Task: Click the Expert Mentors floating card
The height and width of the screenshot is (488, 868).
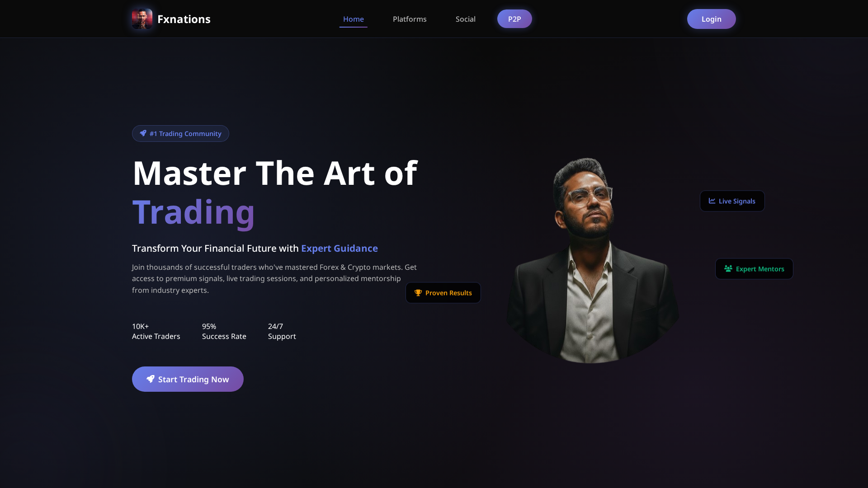Action: tap(754, 269)
